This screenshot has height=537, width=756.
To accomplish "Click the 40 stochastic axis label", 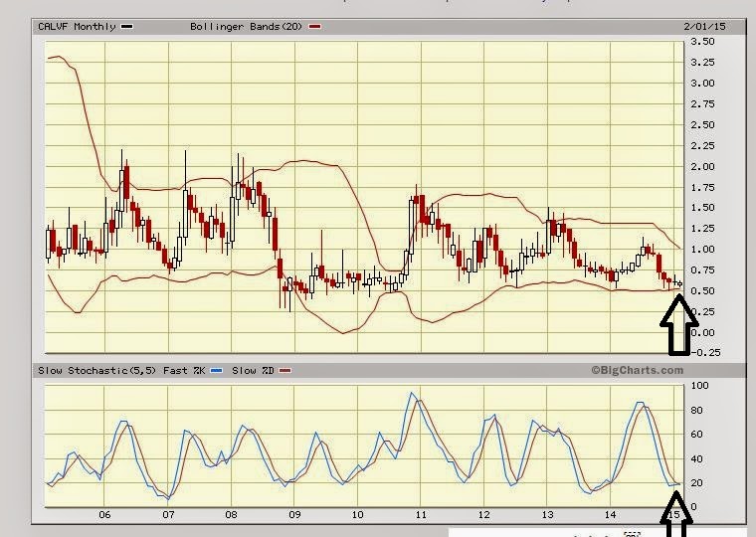I will (x=696, y=458).
